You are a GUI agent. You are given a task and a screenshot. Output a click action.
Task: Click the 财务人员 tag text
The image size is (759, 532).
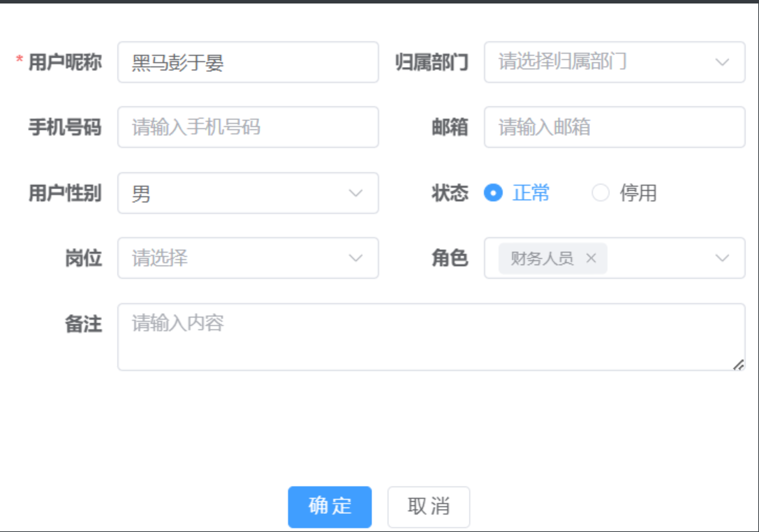(542, 258)
